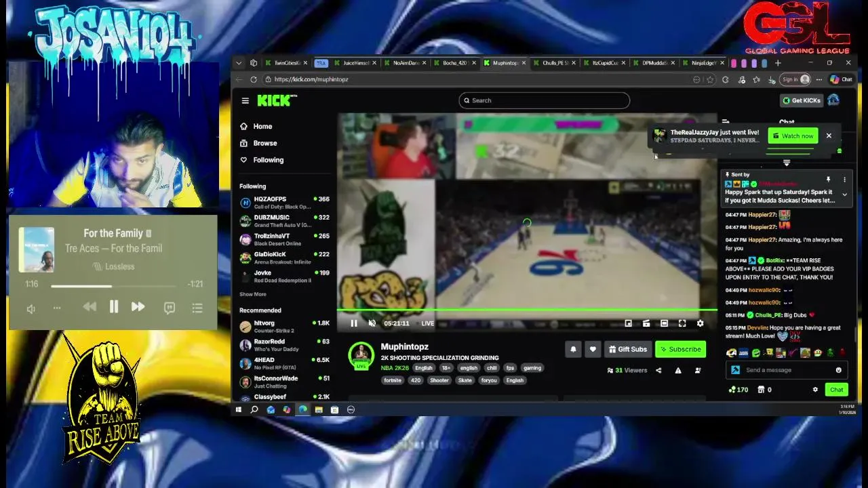The image size is (868, 488).
Task: Dismiss TheRealJazzyJay went live notification
Action: (x=829, y=136)
